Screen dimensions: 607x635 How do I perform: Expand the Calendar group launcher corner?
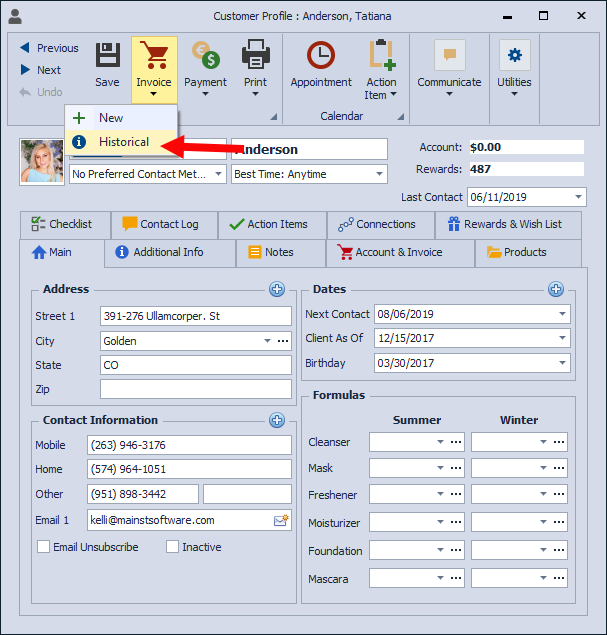tap(400, 117)
